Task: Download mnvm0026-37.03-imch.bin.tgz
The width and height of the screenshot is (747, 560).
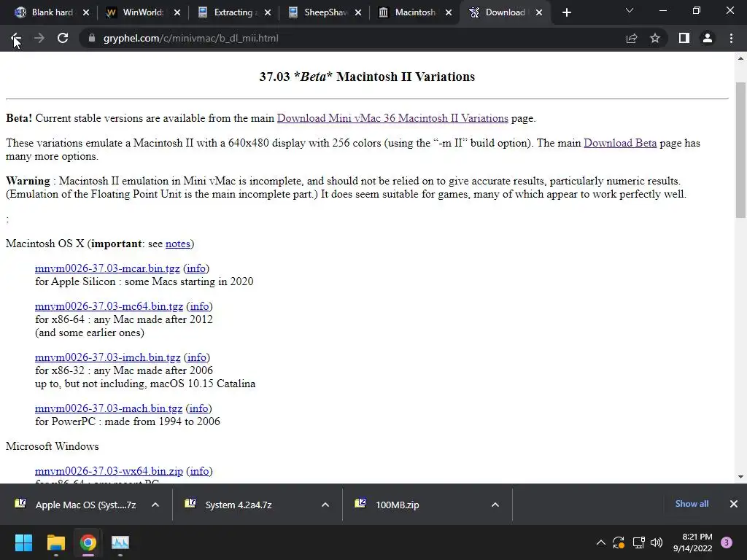Action: pyautogui.click(x=108, y=357)
